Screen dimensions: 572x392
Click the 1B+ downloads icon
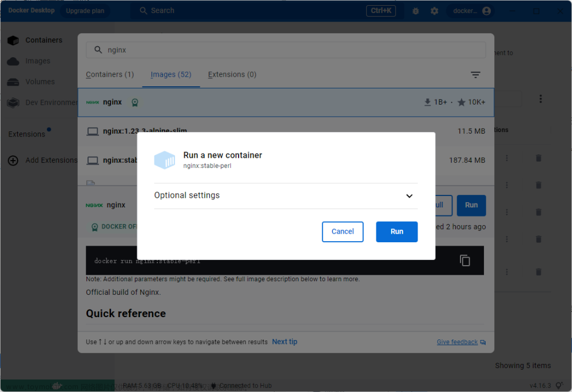pos(427,102)
